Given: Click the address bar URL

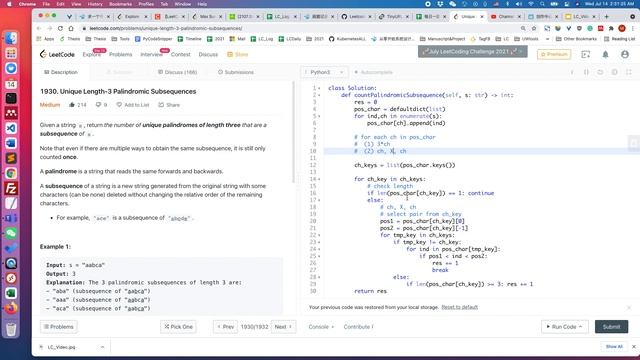Looking at the screenshot, I should (x=166, y=28).
